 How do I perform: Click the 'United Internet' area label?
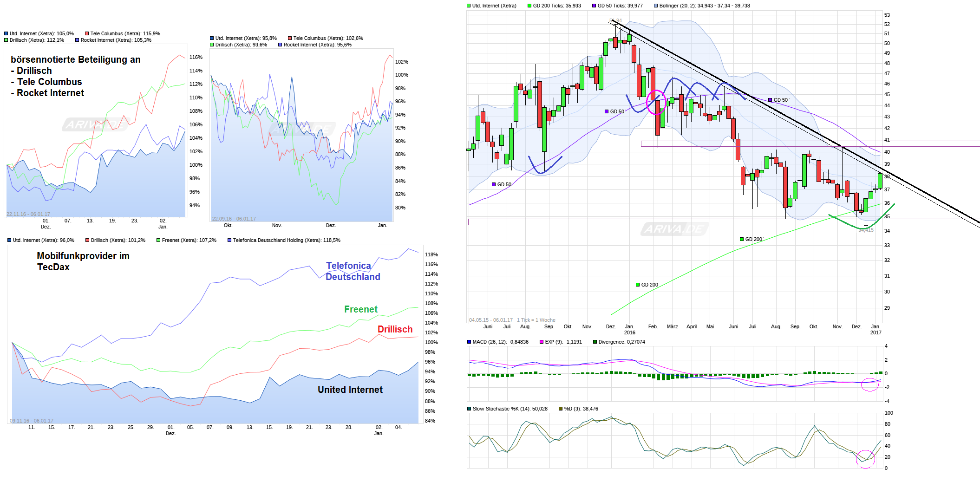pyautogui.click(x=350, y=390)
